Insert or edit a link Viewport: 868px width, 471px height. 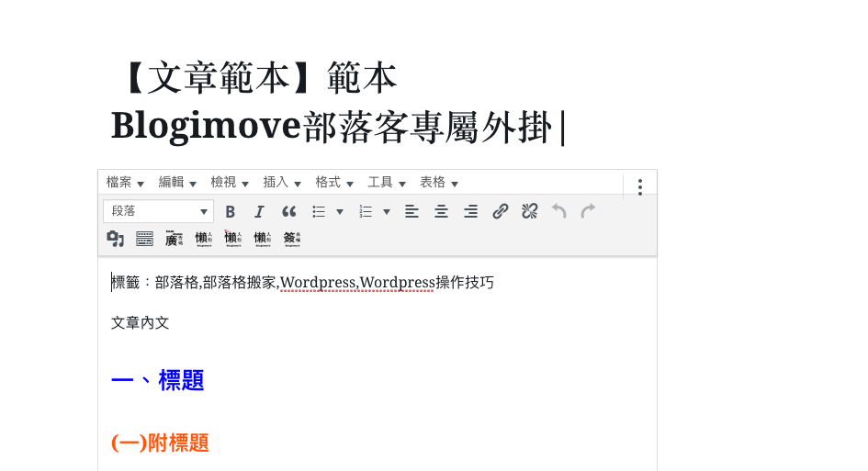click(x=500, y=211)
